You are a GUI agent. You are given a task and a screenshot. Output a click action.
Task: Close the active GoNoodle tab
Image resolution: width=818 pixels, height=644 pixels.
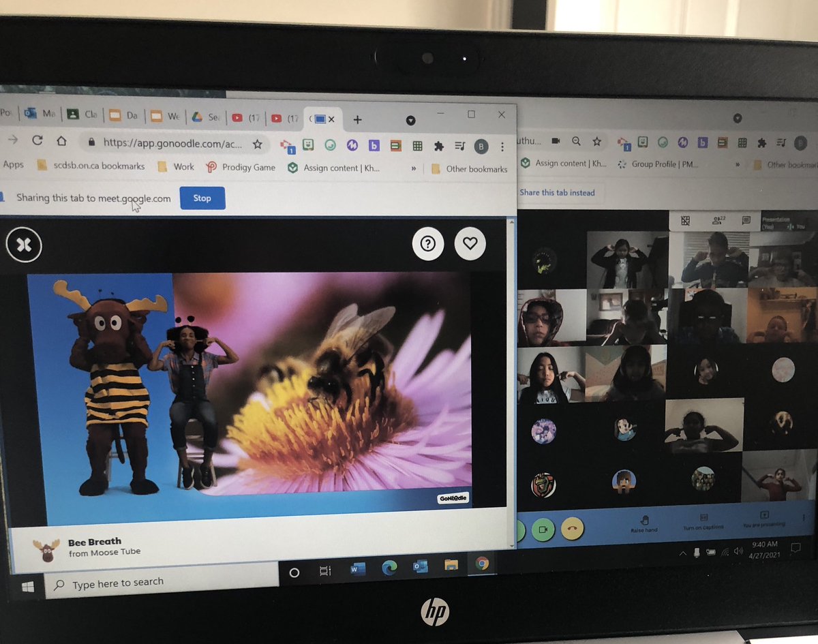tap(331, 119)
